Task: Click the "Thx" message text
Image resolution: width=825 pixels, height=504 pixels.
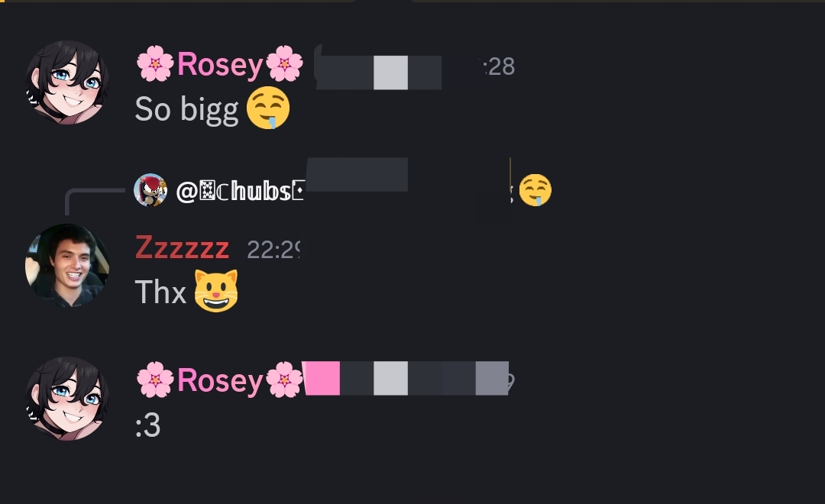Action: (x=161, y=292)
